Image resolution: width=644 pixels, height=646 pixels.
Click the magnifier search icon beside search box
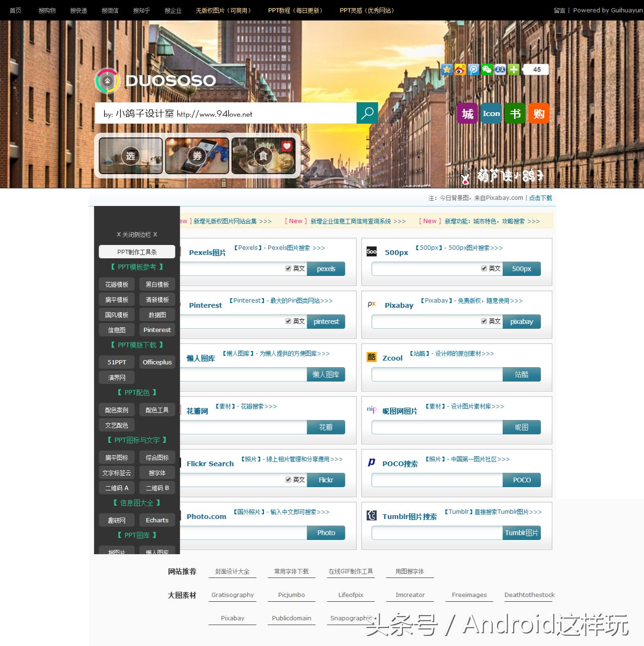click(366, 113)
